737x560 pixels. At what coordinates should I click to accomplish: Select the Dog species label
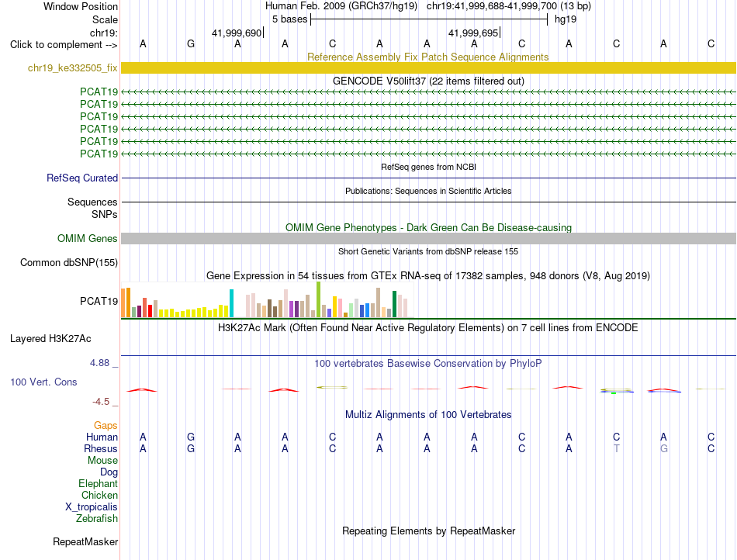click(x=109, y=472)
